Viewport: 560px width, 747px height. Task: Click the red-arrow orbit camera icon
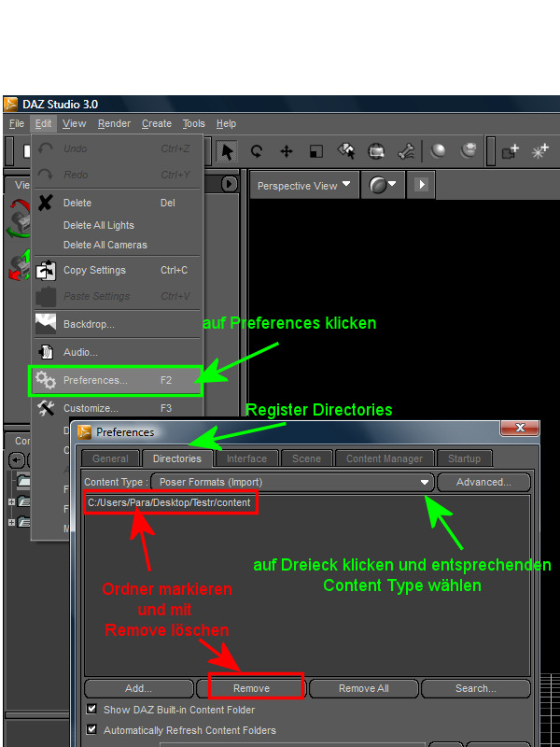point(19,218)
